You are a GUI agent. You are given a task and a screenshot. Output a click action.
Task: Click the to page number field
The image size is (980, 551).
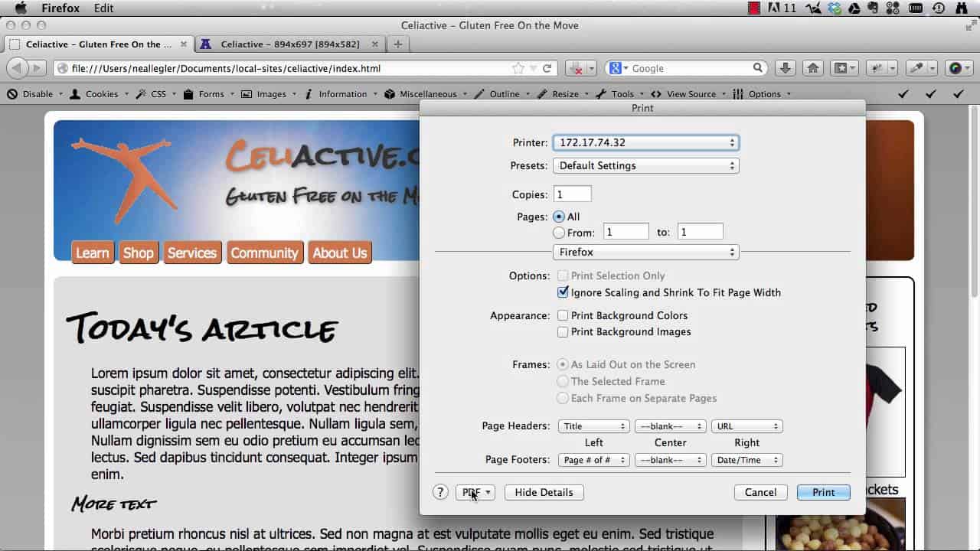[x=700, y=232]
